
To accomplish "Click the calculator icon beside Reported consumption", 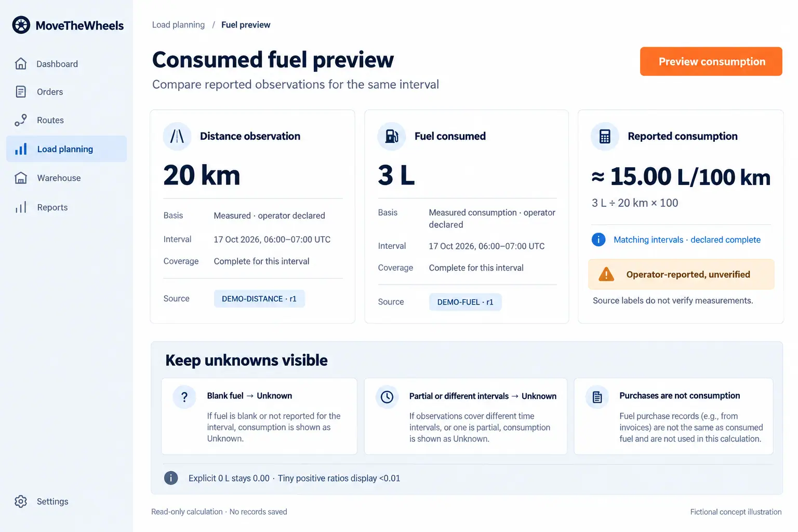I will click(x=605, y=136).
